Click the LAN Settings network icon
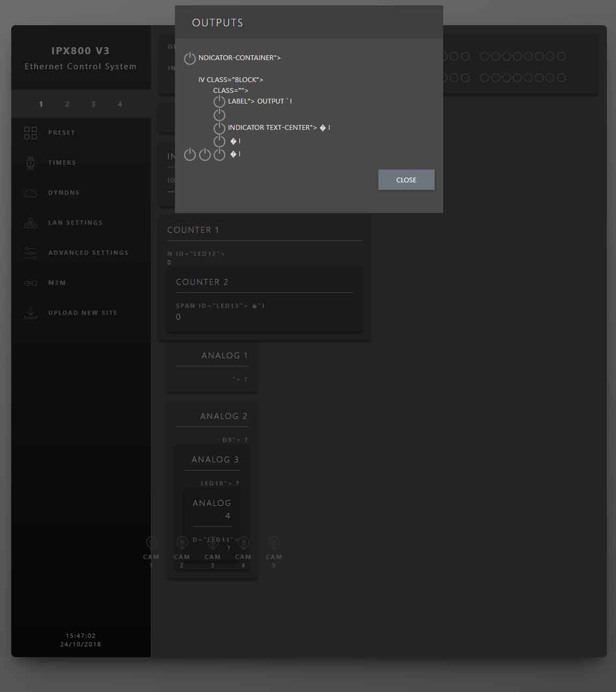This screenshot has width=616, height=692. click(31, 223)
